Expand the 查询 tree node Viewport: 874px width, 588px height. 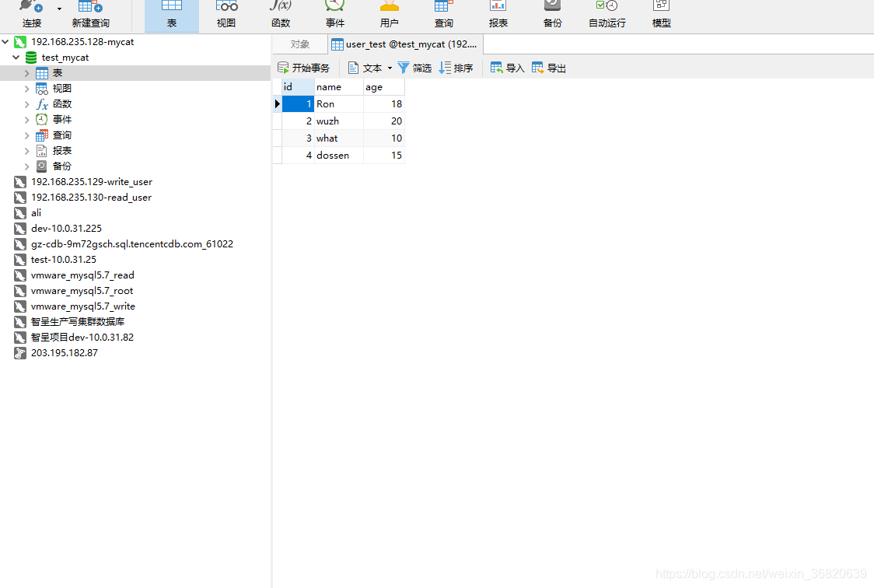[26, 135]
